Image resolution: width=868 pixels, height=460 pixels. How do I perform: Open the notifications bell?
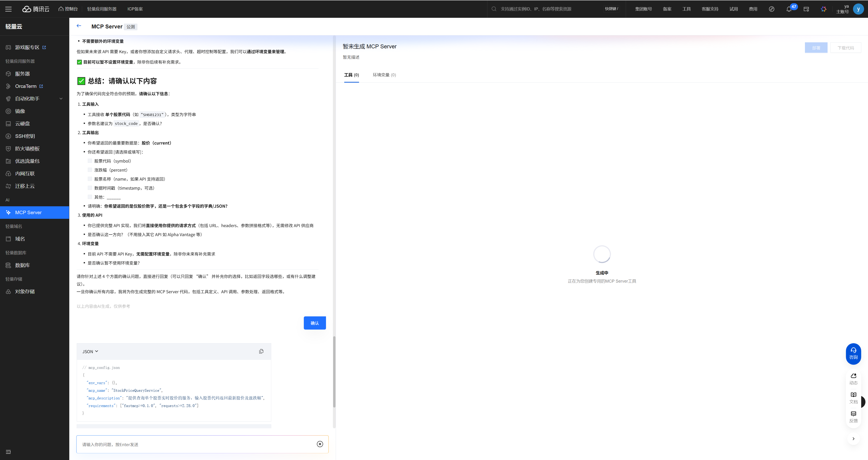pyautogui.click(x=789, y=9)
